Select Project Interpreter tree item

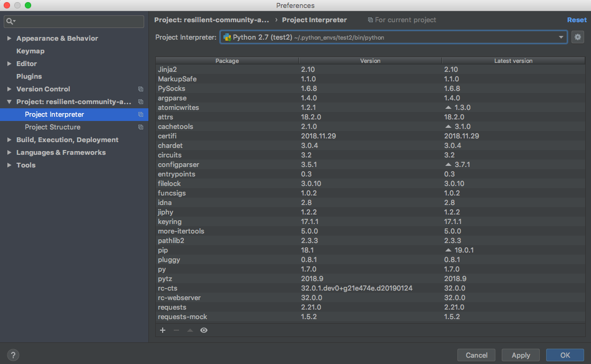tap(74, 114)
